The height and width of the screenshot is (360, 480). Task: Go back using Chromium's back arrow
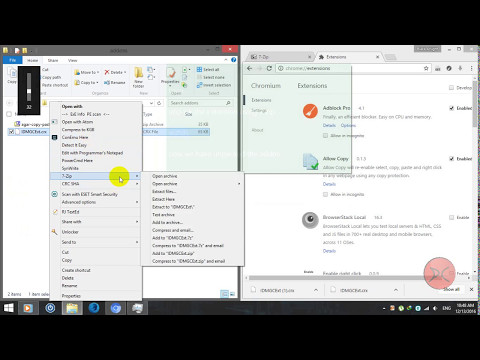coord(250,68)
